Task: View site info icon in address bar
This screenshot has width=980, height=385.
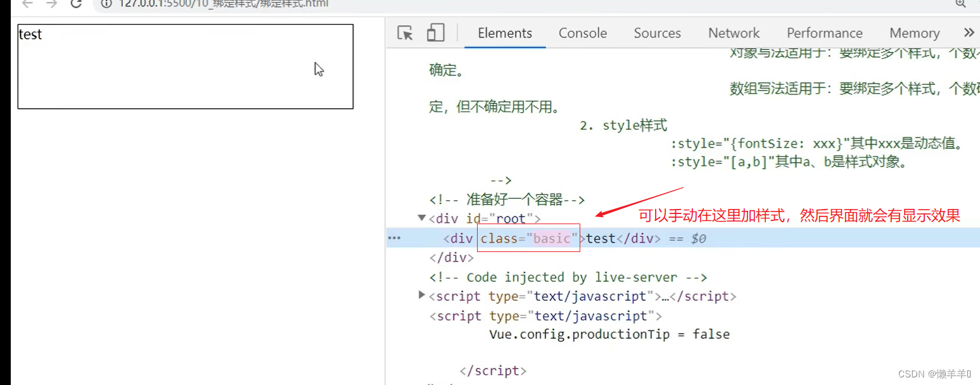Action: pyautogui.click(x=106, y=4)
